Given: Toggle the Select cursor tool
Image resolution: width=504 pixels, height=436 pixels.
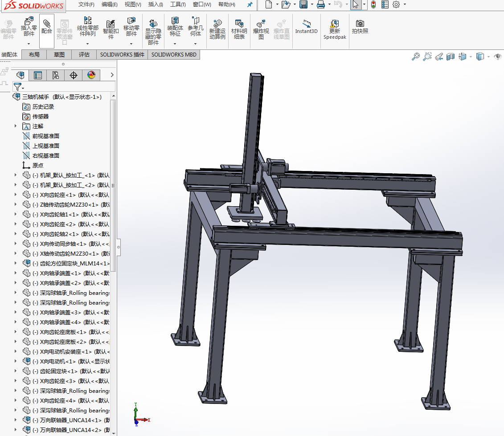Looking at the screenshot, I should click(x=355, y=4).
